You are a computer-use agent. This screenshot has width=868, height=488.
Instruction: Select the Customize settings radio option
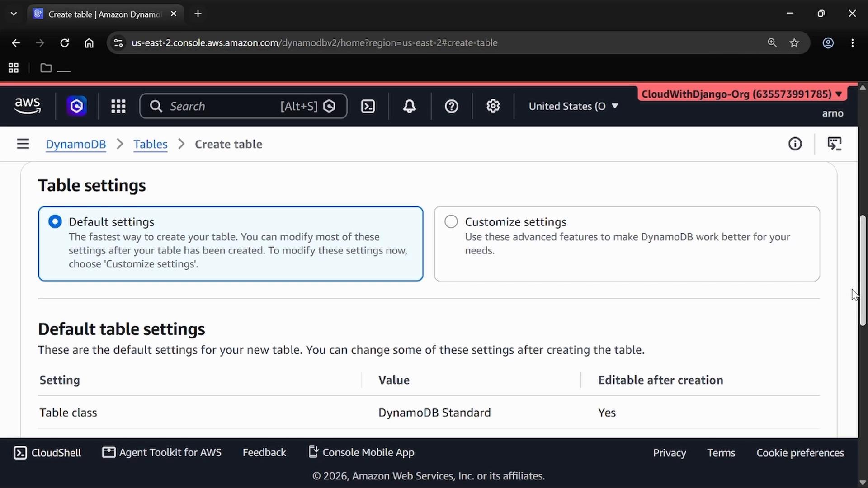pos(451,222)
